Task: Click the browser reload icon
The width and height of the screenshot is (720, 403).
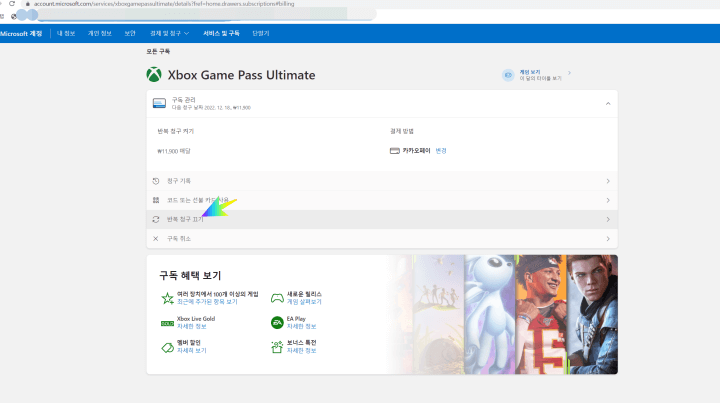Action: (x=12, y=3)
